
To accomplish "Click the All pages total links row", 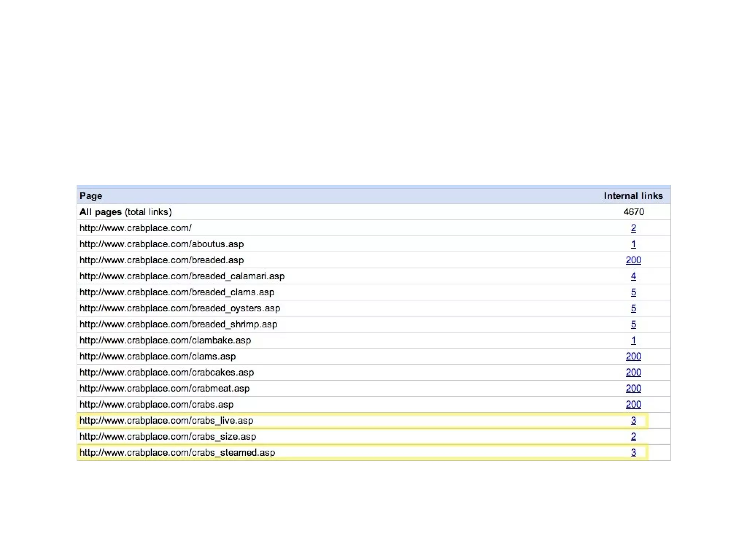I will pos(125,212).
